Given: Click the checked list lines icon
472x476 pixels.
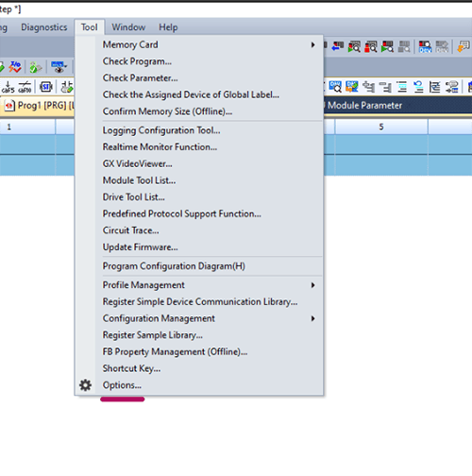Looking at the screenshot, I should pyautogui.click(x=435, y=86).
